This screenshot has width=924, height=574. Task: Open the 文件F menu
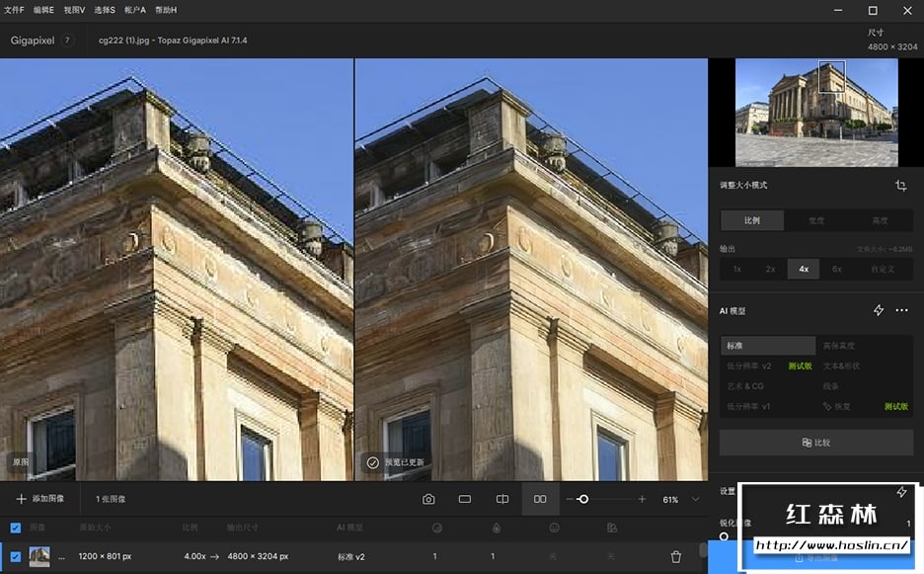(13, 10)
